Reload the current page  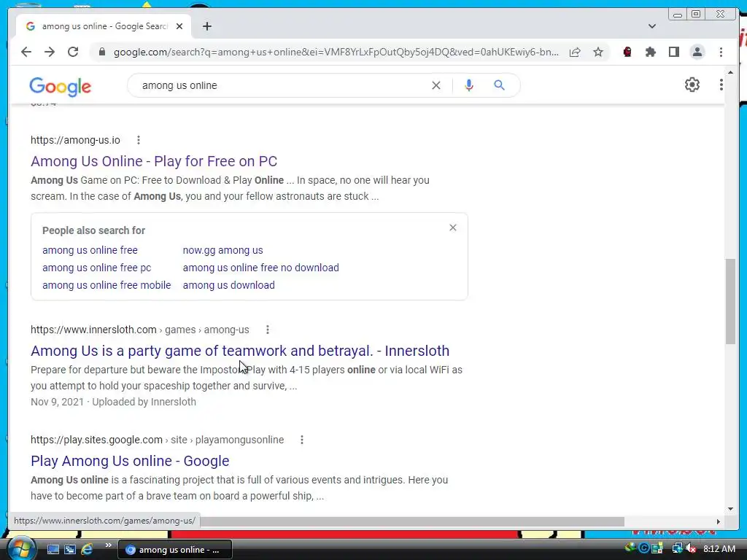(73, 52)
